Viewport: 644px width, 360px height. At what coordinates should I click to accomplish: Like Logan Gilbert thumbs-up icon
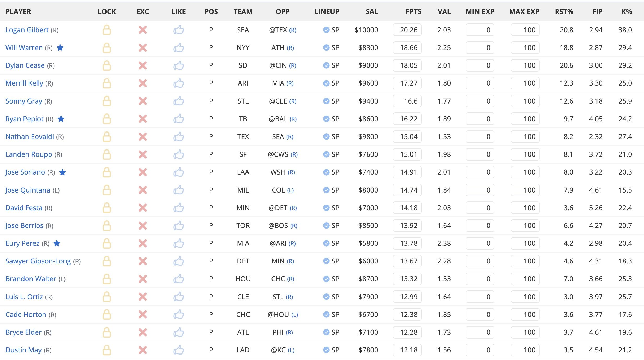tap(179, 30)
